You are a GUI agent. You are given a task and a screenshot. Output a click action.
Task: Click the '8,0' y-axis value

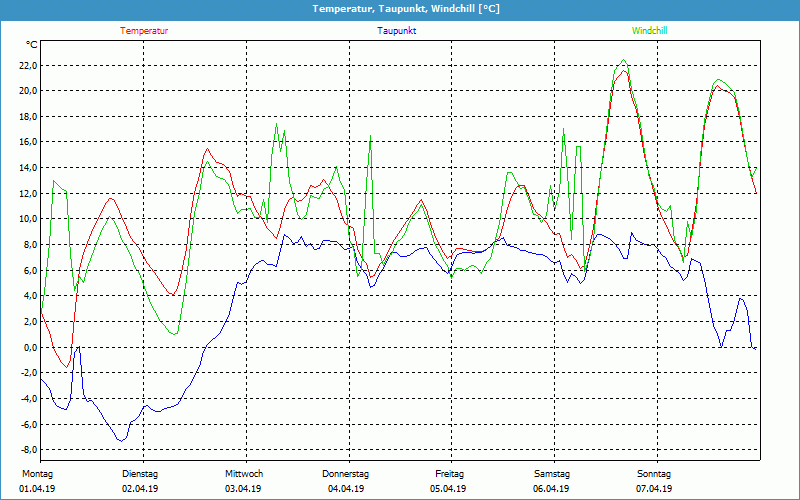click(30, 244)
